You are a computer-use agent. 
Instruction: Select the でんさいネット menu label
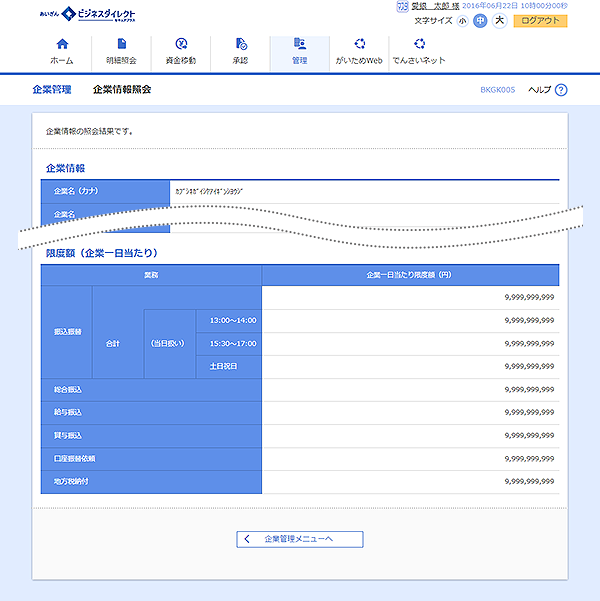[x=419, y=61]
